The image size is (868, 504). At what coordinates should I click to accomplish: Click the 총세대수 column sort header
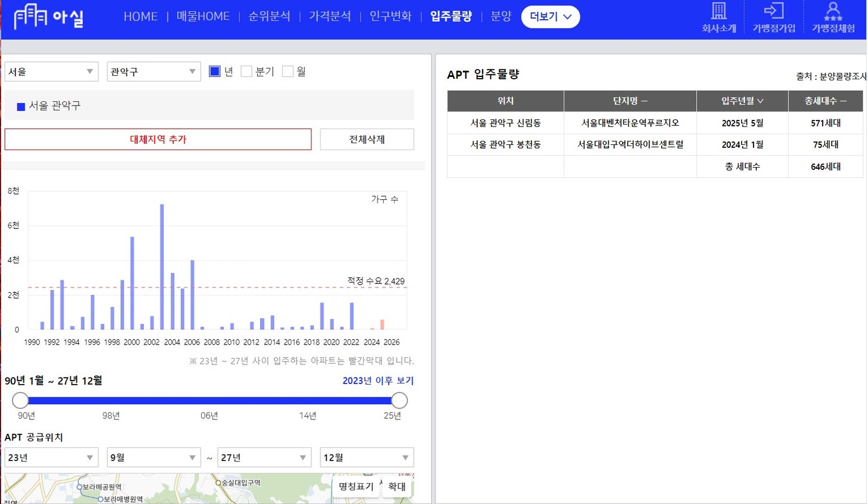click(825, 101)
